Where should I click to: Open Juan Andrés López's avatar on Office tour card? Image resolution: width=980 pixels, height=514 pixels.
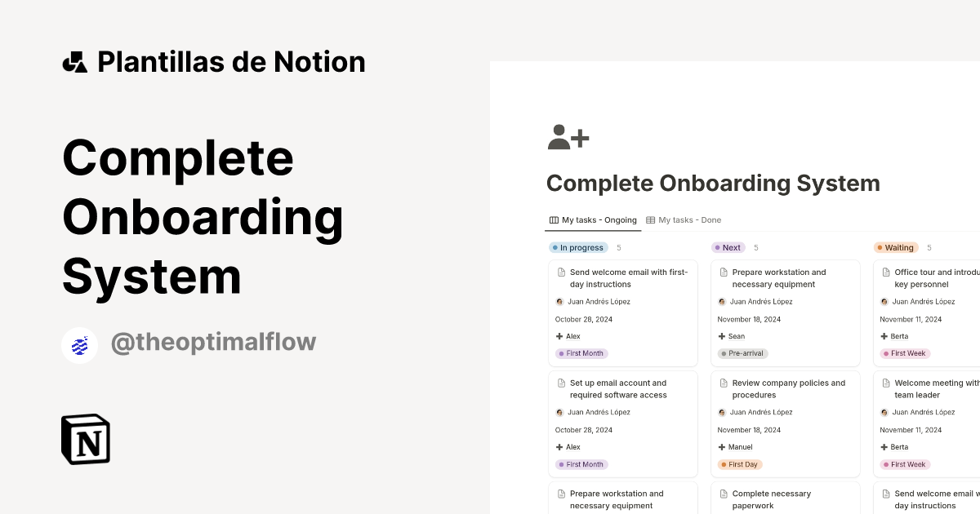(x=884, y=301)
